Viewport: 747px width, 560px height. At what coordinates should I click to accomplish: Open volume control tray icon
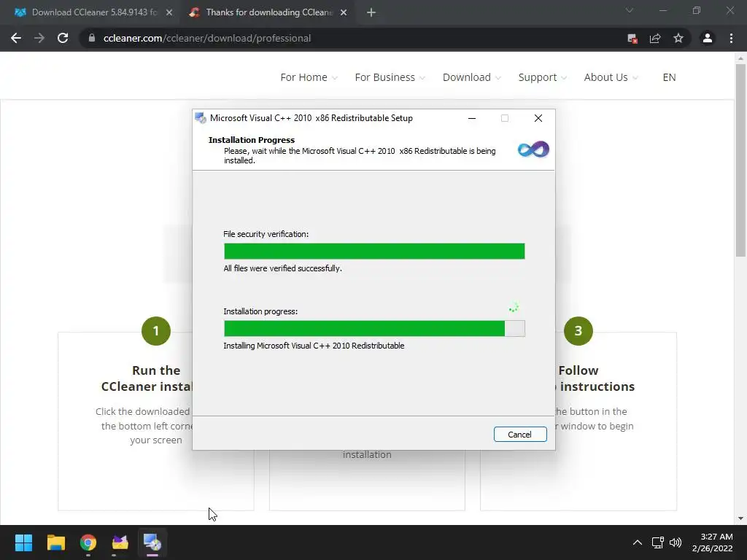(676, 542)
